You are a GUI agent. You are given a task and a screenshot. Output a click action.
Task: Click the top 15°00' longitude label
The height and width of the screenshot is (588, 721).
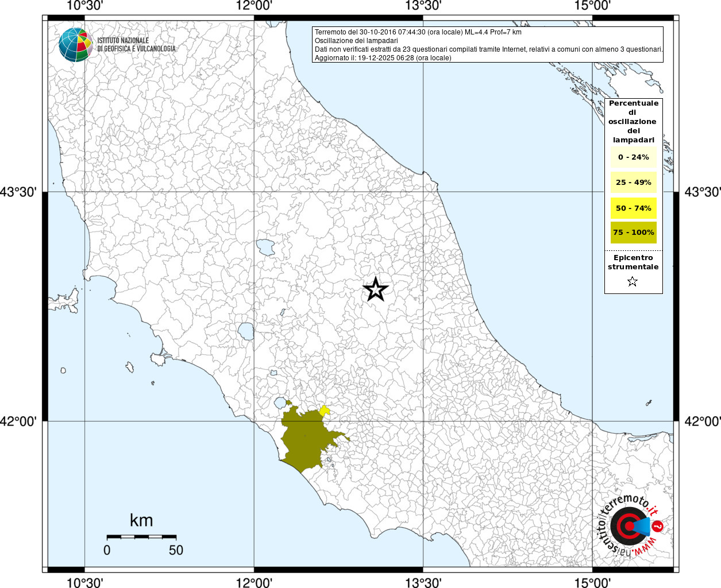click(592, 6)
